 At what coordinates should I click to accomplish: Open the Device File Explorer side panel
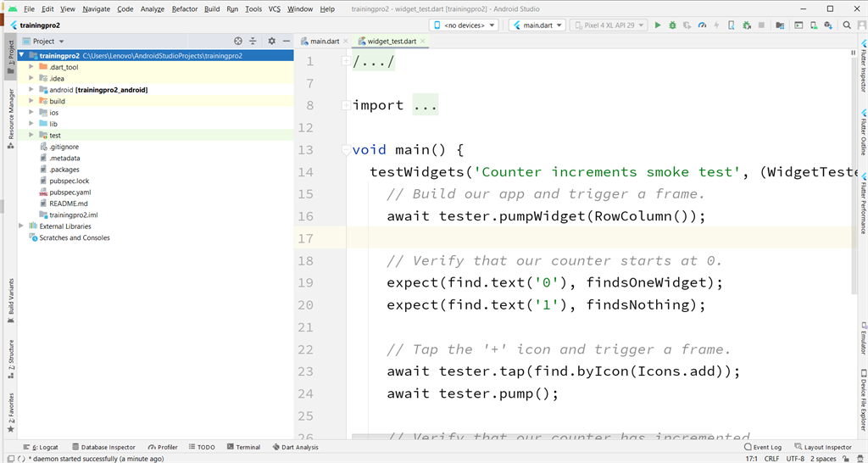[x=862, y=402]
